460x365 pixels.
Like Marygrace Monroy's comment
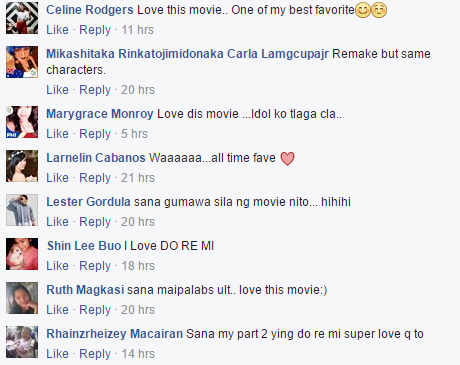[57, 134]
